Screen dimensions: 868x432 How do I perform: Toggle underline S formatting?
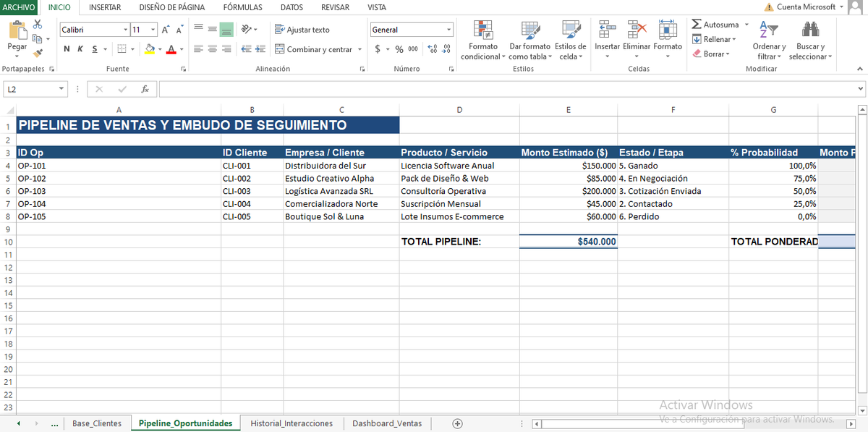95,49
